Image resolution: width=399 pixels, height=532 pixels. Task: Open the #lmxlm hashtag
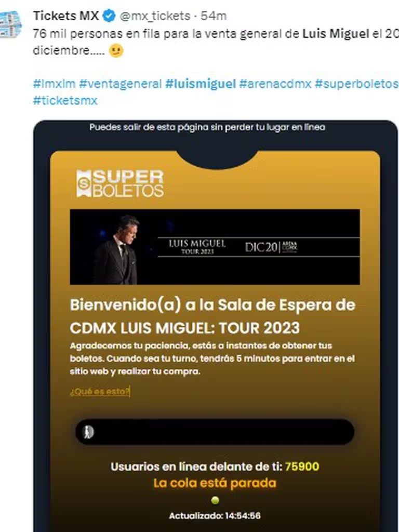click(x=54, y=84)
